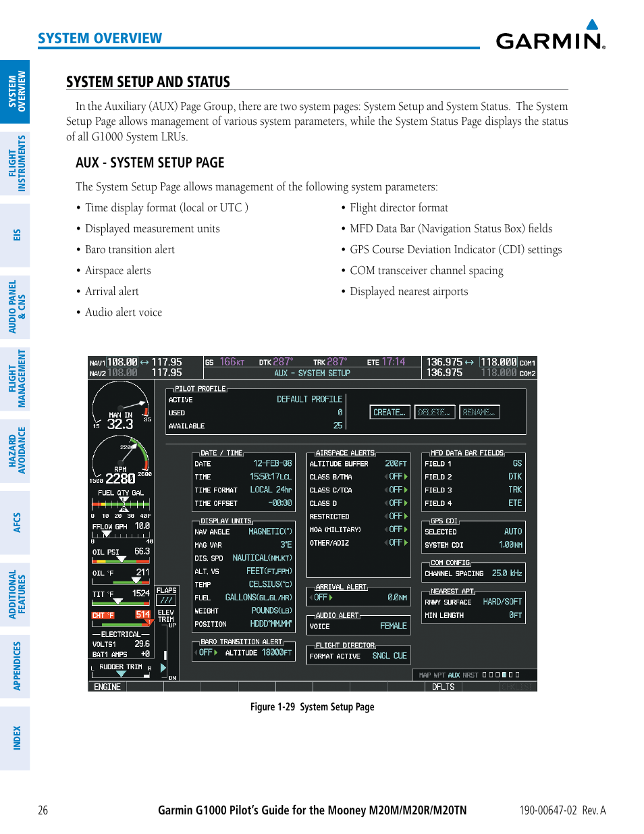Open the Nav Angle MAGNETIC selector
Screen dimensions: 644x834
tap(270, 531)
